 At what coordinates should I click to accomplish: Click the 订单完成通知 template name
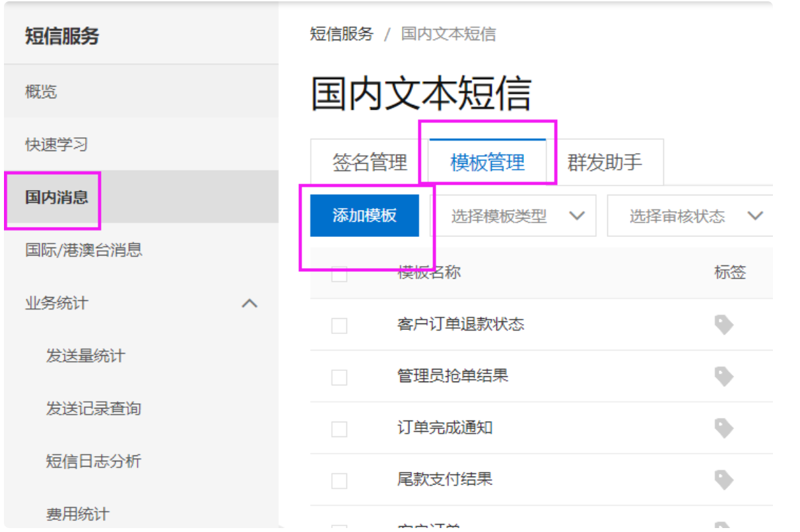click(445, 427)
